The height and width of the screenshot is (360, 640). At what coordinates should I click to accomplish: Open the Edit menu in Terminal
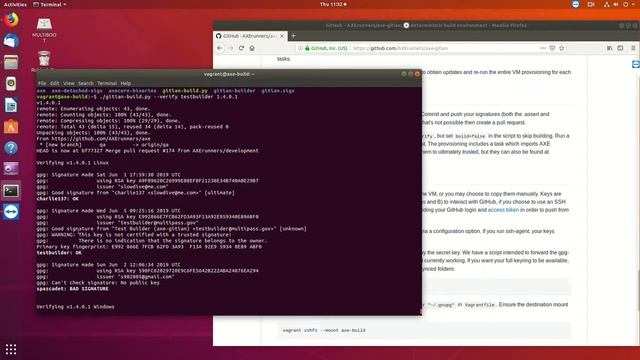55,83
